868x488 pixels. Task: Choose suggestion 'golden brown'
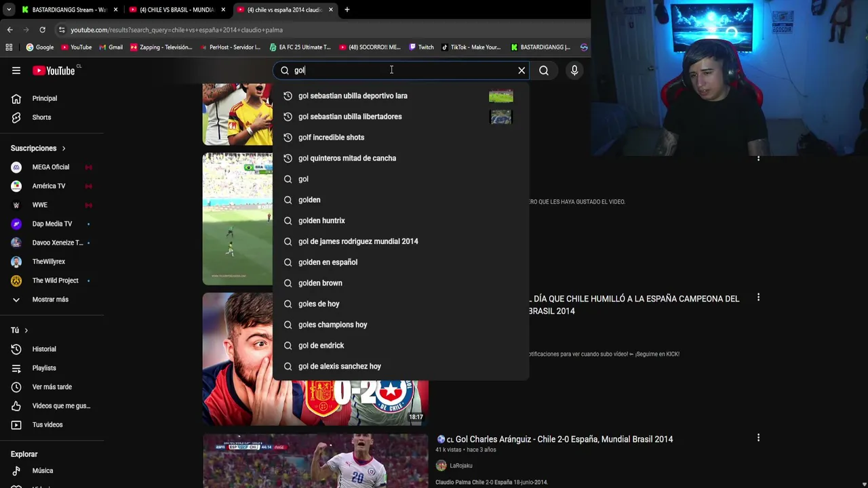point(400,283)
